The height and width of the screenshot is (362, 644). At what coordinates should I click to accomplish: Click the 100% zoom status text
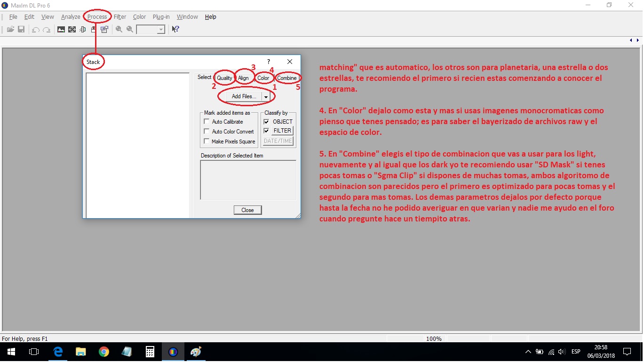[x=434, y=338]
